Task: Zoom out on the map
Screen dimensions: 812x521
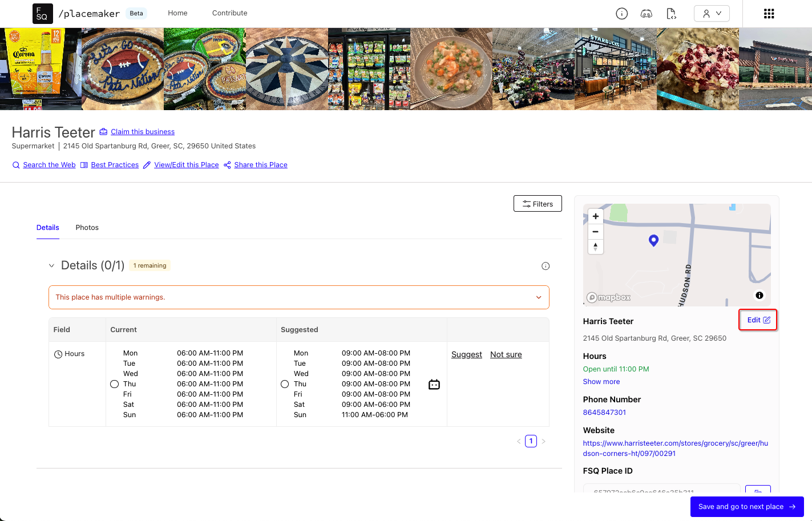Action: tap(596, 232)
